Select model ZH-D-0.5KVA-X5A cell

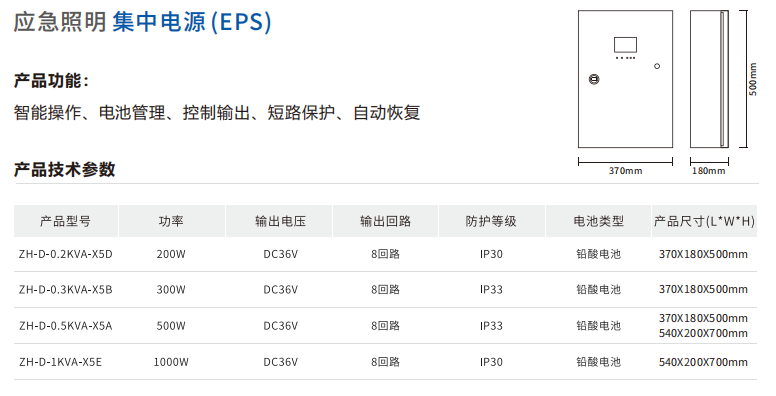pyautogui.click(x=66, y=326)
